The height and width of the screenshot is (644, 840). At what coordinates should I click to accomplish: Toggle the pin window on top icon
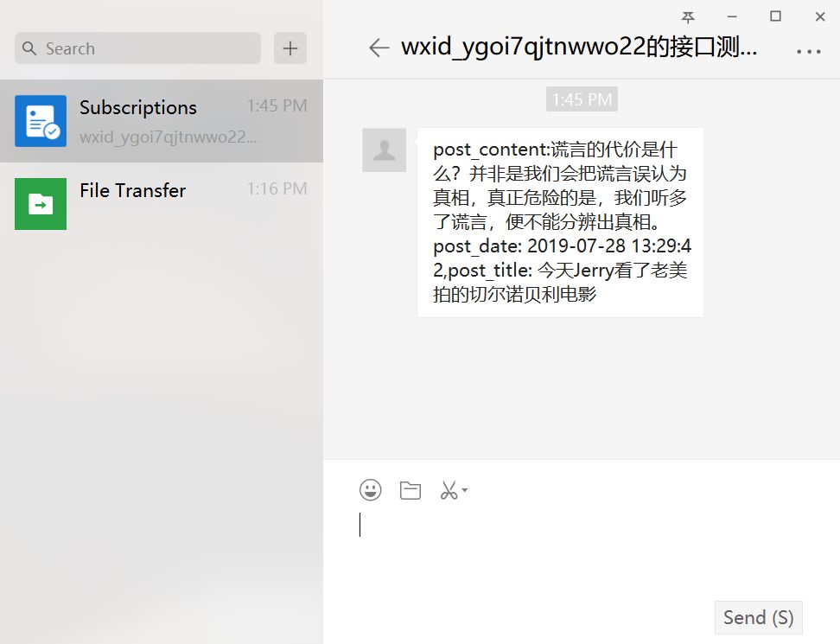click(688, 17)
